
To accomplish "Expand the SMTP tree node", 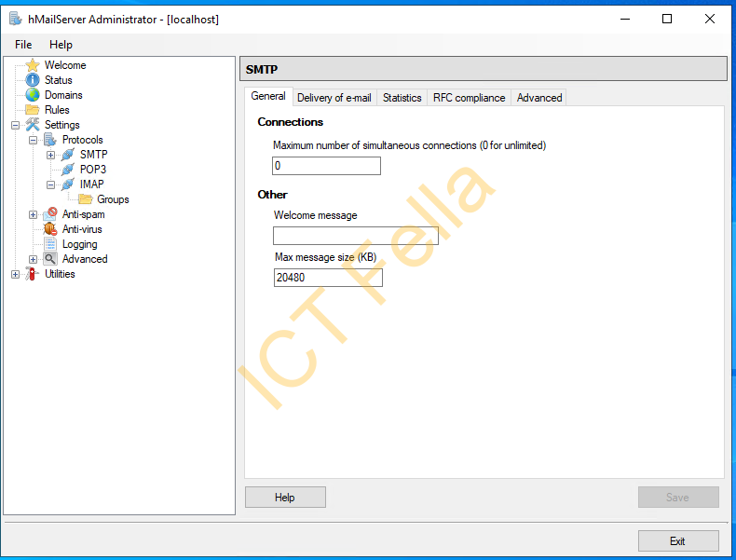I will 50,155.
